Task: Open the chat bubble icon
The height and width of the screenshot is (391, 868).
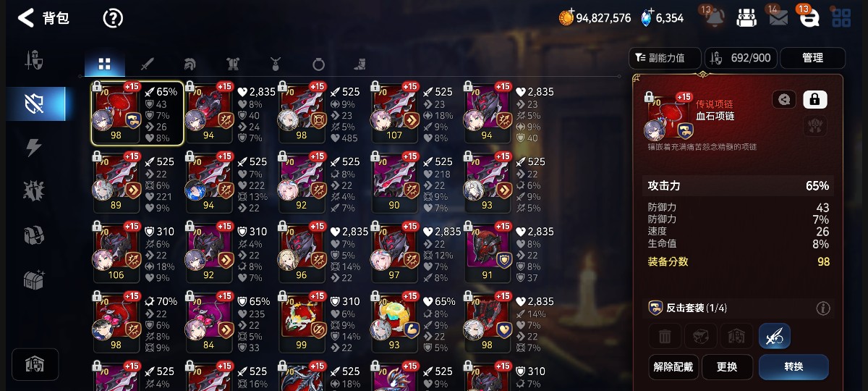Action: pyautogui.click(x=810, y=18)
